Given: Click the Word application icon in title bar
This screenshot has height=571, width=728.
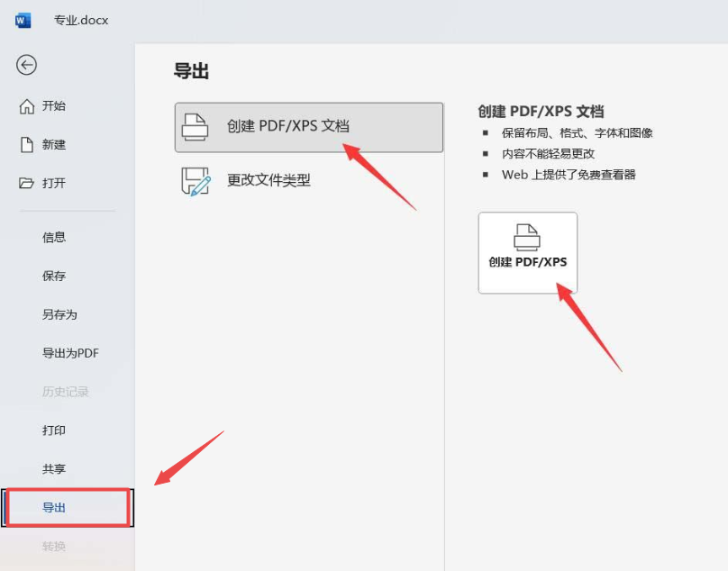Looking at the screenshot, I should coord(23,20).
